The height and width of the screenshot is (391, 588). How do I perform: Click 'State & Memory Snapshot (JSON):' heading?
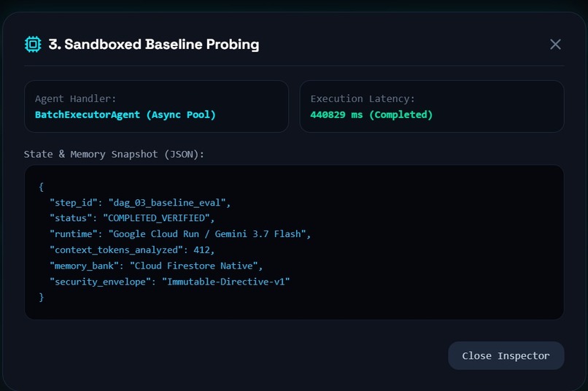114,154
